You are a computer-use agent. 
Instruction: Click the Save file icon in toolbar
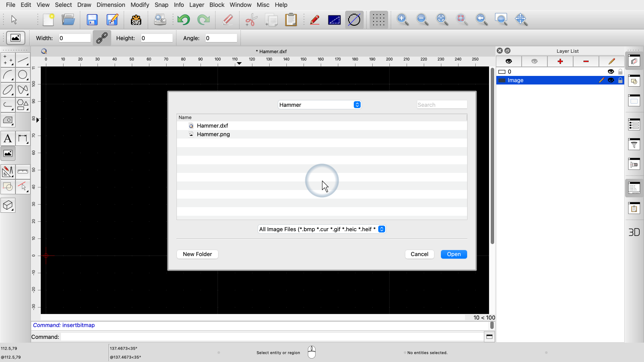point(92,20)
